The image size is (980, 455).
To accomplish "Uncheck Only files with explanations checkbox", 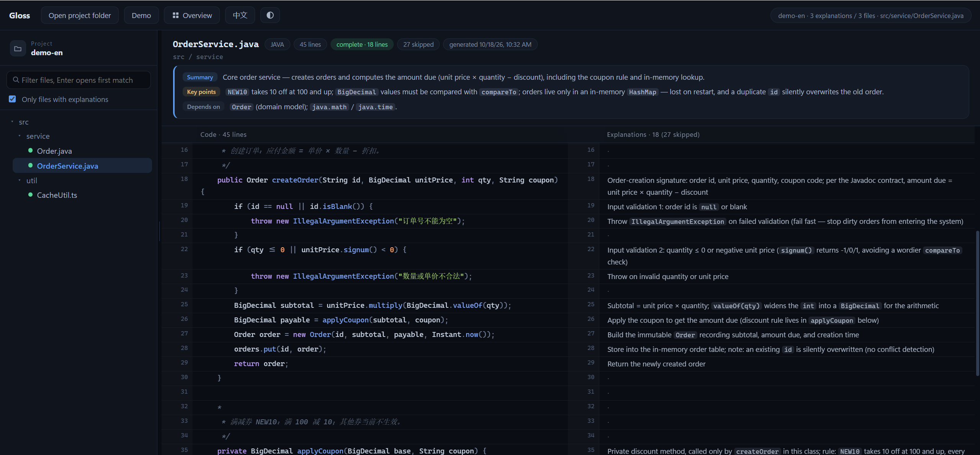I will (x=12, y=99).
